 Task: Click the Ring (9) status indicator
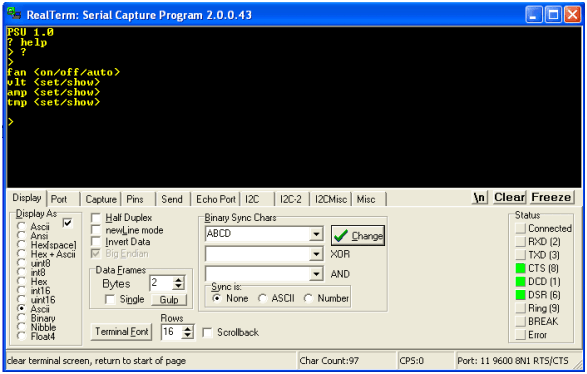(x=520, y=308)
